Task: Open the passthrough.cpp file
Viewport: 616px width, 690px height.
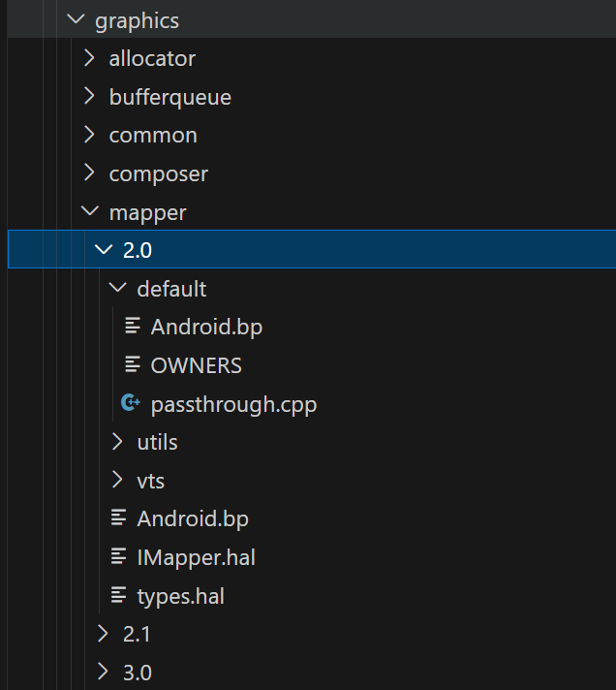Action: [233, 405]
